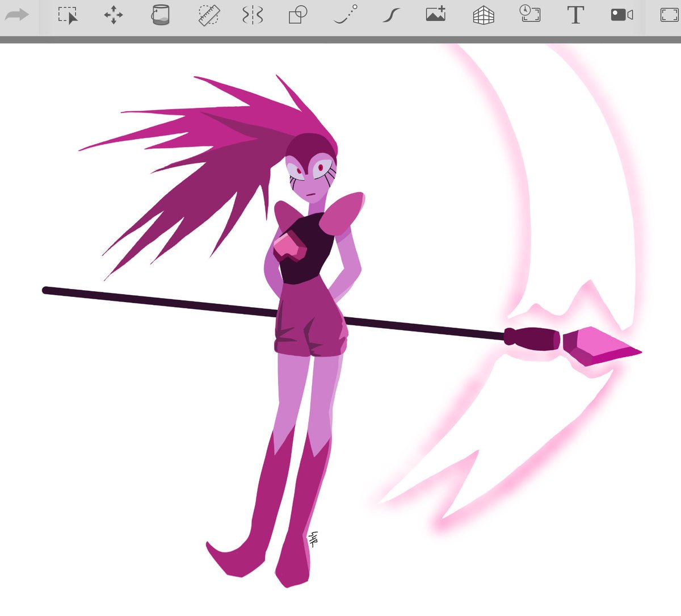Open the Perspective Guides tool
This screenshot has height=616, width=681.
[483, 15]
